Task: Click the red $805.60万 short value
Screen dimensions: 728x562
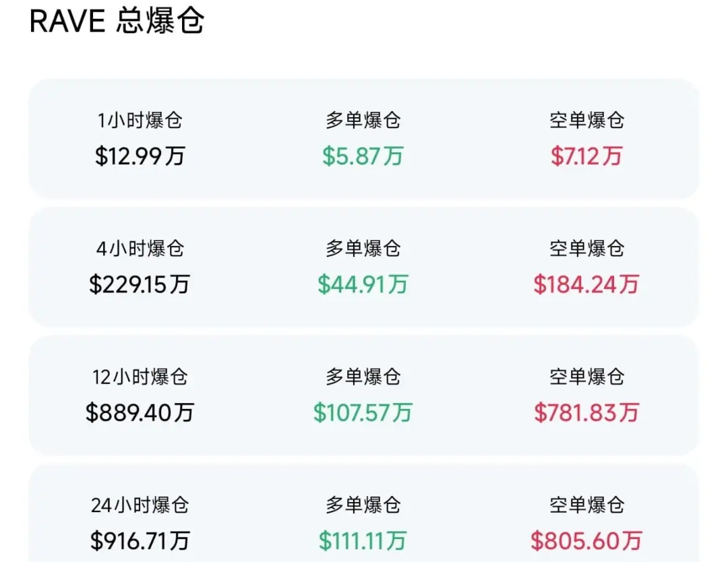Action: coord(586,540)
